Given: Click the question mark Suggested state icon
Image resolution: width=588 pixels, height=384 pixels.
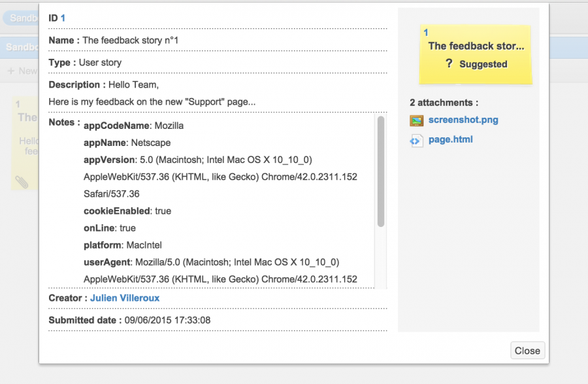Looking at the screenshot, I should pyautogui.click(x=449, y=63).
